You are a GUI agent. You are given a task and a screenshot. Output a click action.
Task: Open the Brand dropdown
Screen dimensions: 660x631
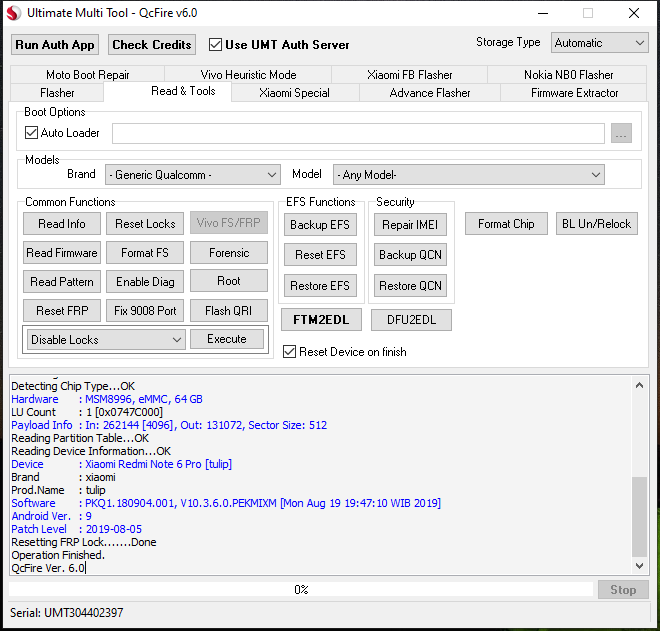coord(193,174)
